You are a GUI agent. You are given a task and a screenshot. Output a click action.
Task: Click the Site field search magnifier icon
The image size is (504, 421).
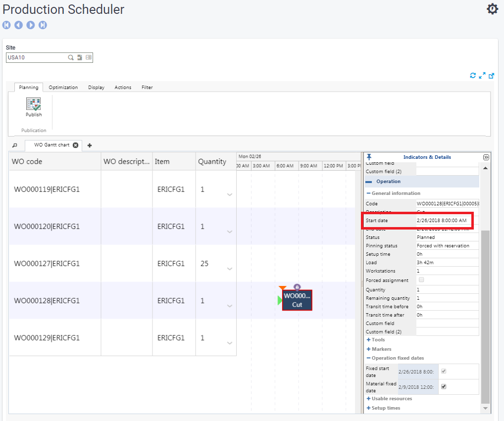tap(71, 57)
